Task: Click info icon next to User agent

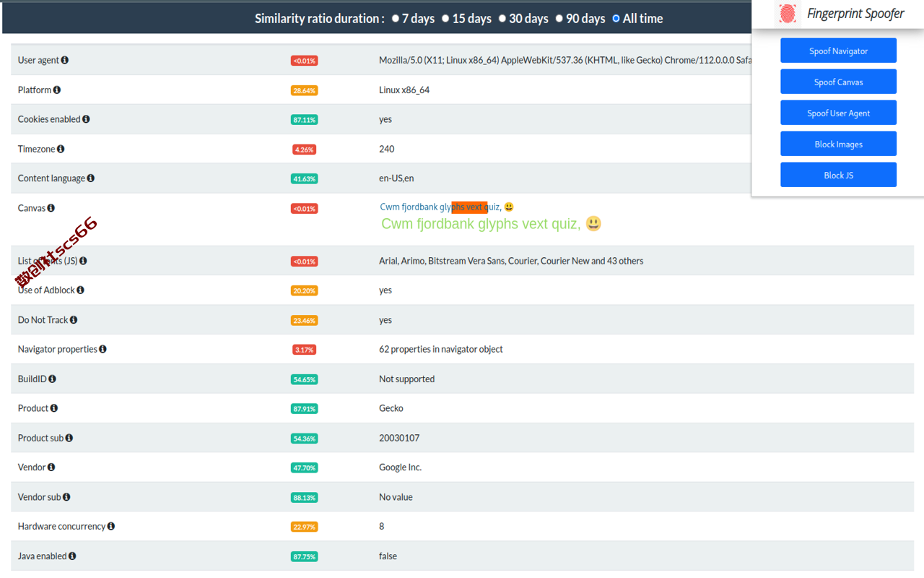Action: point(65,60)
